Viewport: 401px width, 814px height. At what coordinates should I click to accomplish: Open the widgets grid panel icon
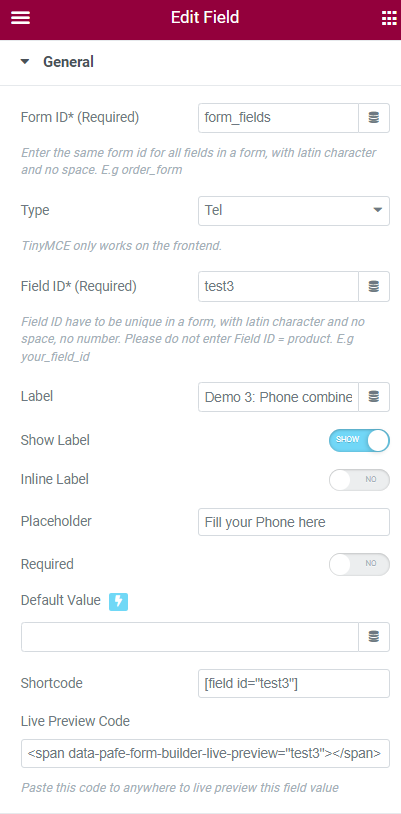coord(389,18)
